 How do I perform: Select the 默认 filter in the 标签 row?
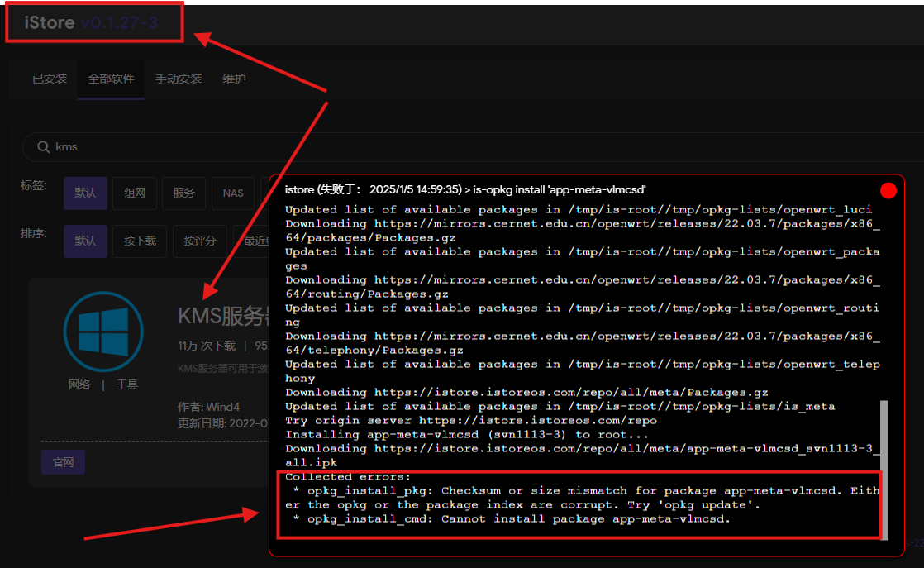(85, 193)
